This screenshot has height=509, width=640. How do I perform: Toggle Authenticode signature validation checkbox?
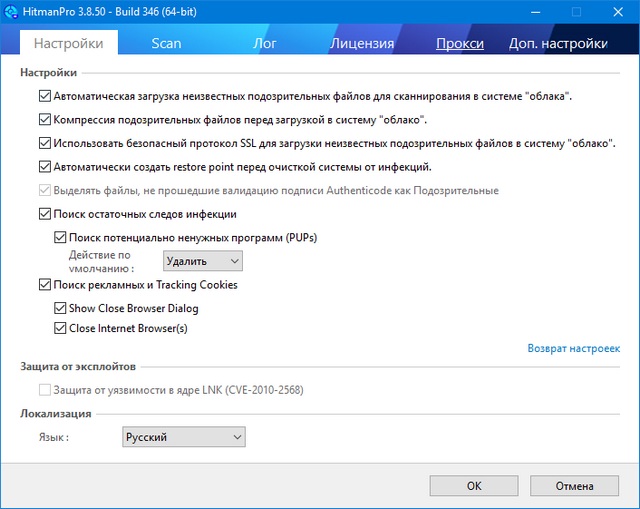(44, 190)
